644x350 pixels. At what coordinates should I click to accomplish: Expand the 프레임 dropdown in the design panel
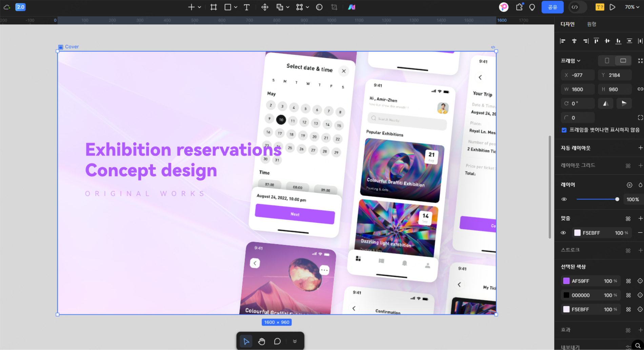(571, 60)
